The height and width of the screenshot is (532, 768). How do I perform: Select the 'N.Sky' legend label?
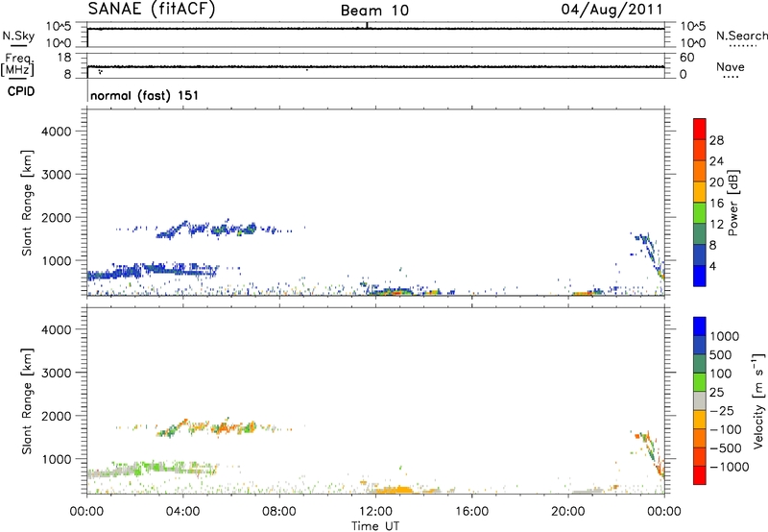[x=18, y=36]
